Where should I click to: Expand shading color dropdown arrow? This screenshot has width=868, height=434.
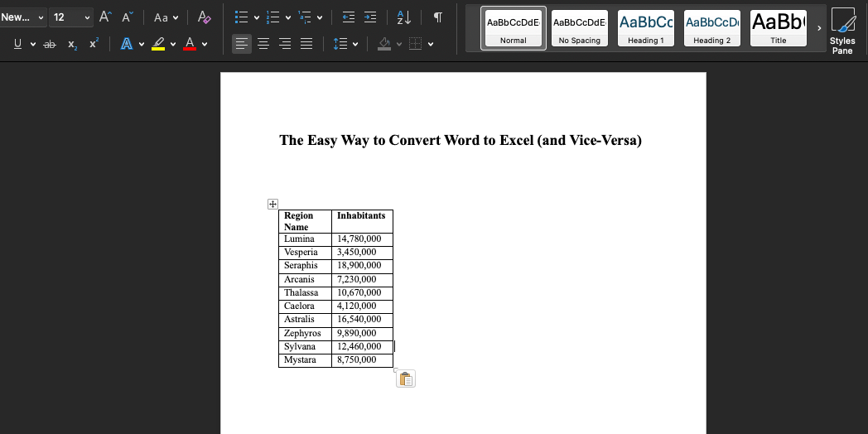(399, 44)
